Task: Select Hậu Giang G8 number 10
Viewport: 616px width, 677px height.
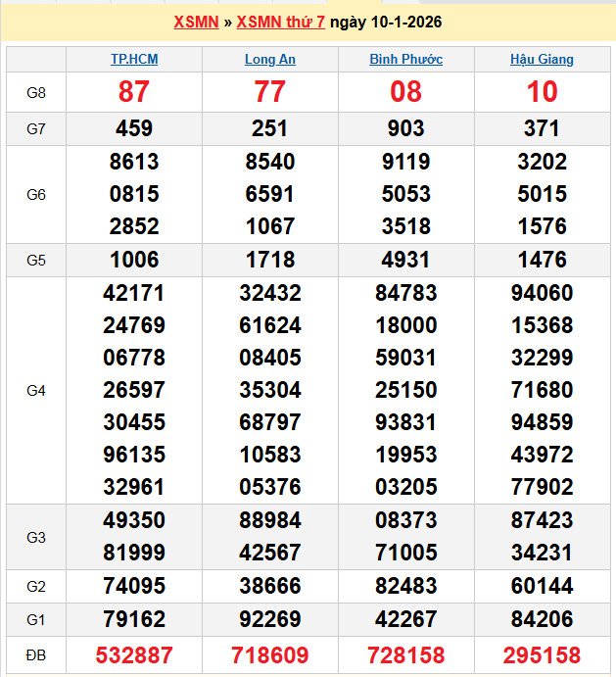Action: click(x=542, y=92)
